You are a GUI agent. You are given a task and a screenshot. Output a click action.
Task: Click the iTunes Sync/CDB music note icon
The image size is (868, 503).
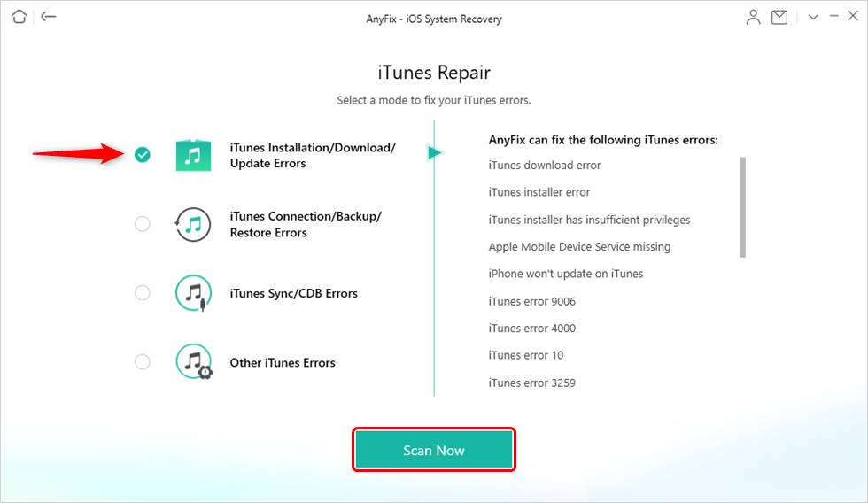193,293
